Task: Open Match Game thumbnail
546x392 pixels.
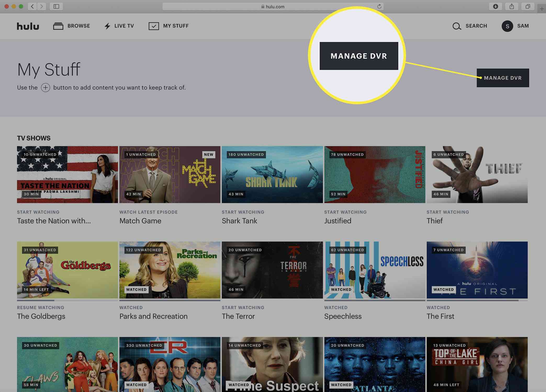Action: click(x=170, y=175)
